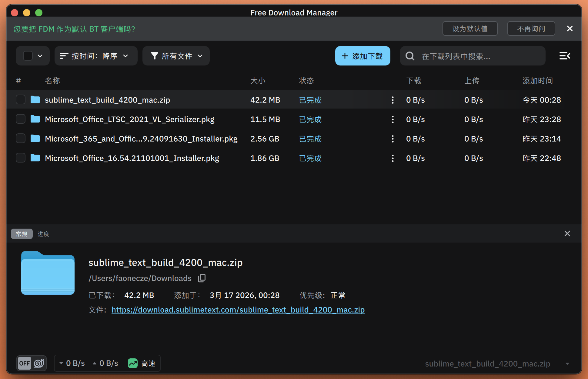Viewport: 588px width, 379px height.
Task: Click the collapse menu icon beside search
Action: point(564,56)
